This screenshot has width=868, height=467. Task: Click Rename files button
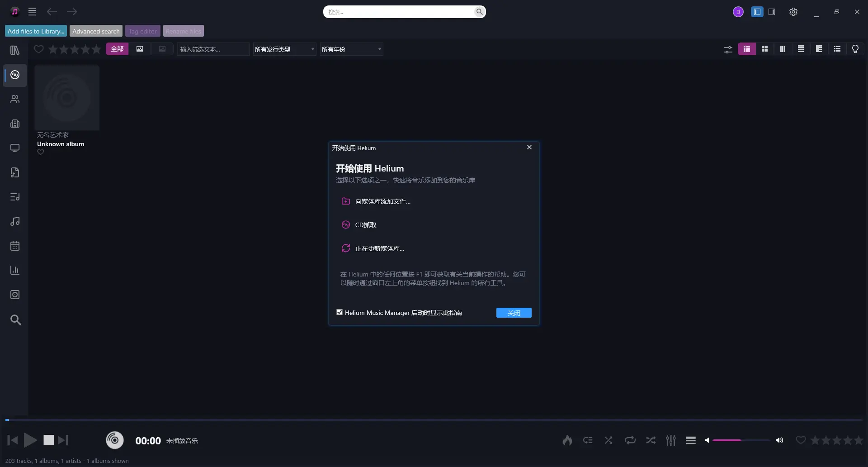183,31
